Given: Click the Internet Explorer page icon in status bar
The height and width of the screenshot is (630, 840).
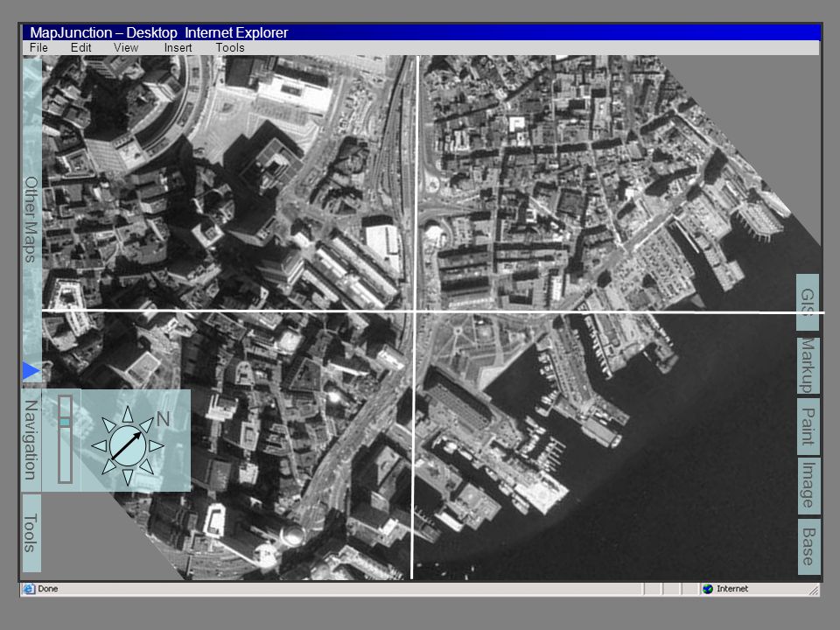Looking at the screenshot, I should point(29,589).
